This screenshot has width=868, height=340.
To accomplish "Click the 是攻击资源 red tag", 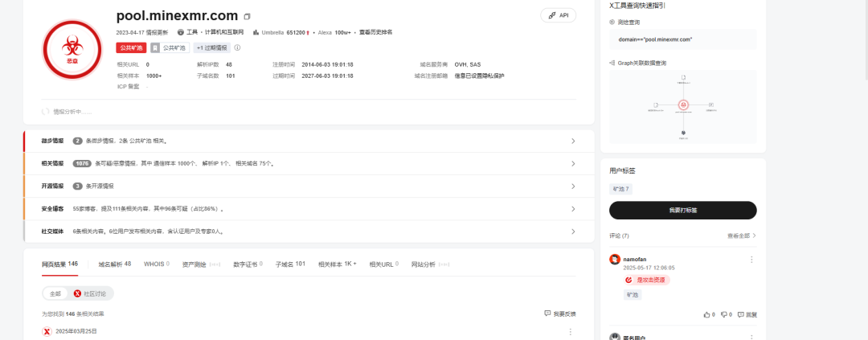I will (646, 281).
